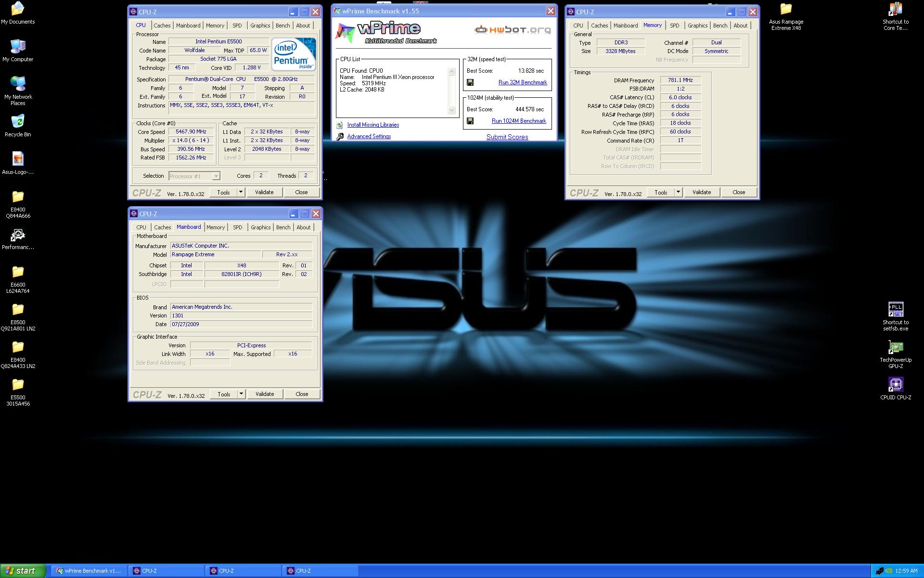Image resolution: width=924 pixels, height=578 pixels.
Task: Click the hwbot.org logo in wPrime
Action: pyautogui.click(x=513, y=30)
